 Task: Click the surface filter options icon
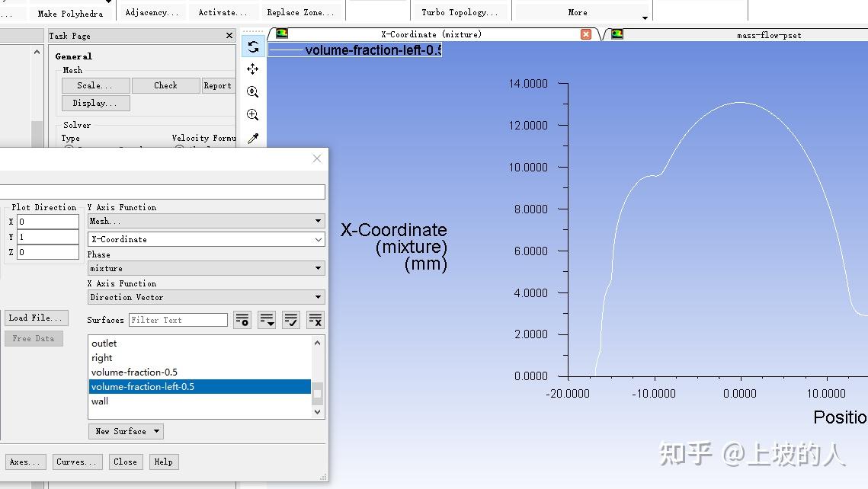point(242,320)
